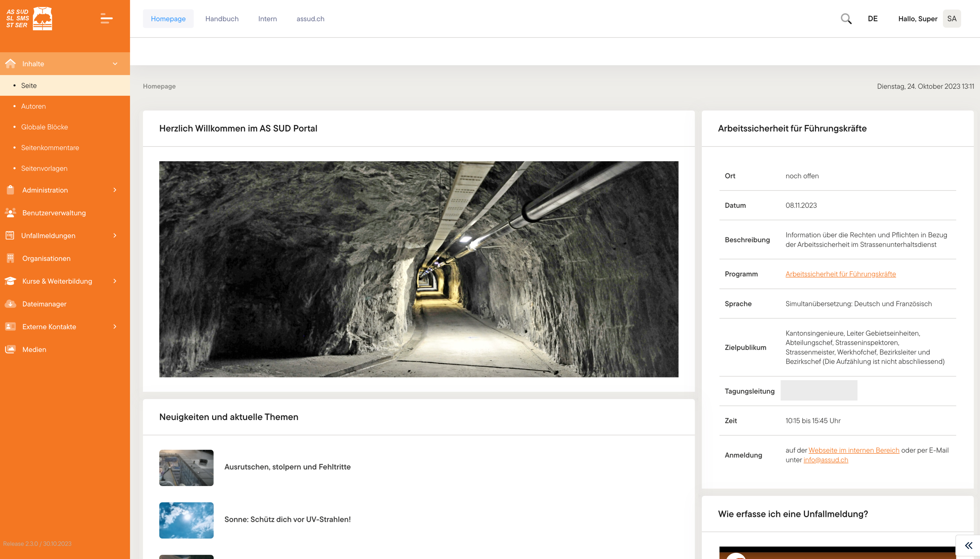
Task: Click the Organisationen building icon
Action: [x=10, y=258]
